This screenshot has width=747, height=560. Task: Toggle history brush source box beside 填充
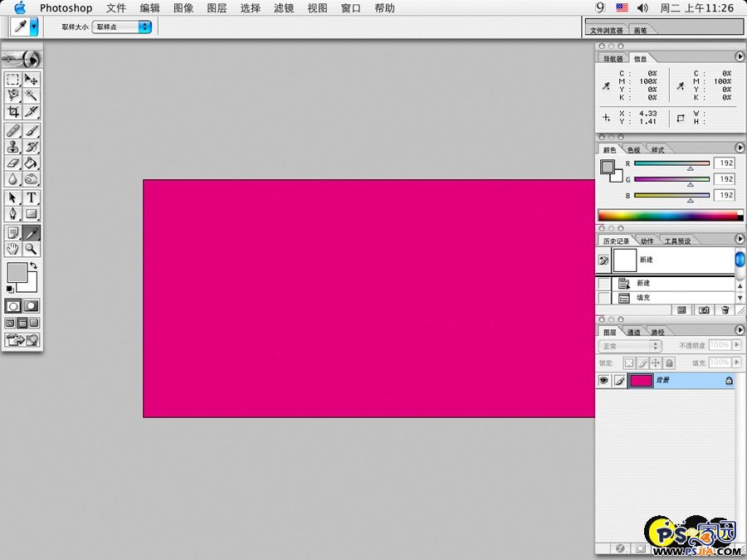point(603,298)
